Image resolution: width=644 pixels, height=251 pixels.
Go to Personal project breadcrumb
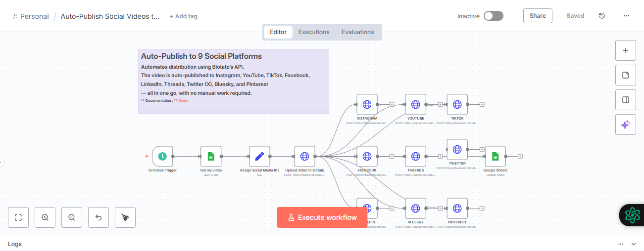[x=31, y=16]
